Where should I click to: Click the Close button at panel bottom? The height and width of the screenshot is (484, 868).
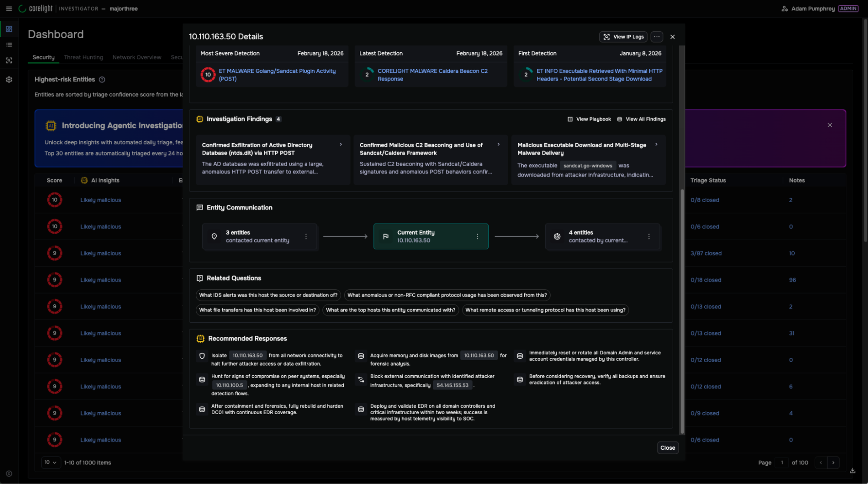point(667,448)
